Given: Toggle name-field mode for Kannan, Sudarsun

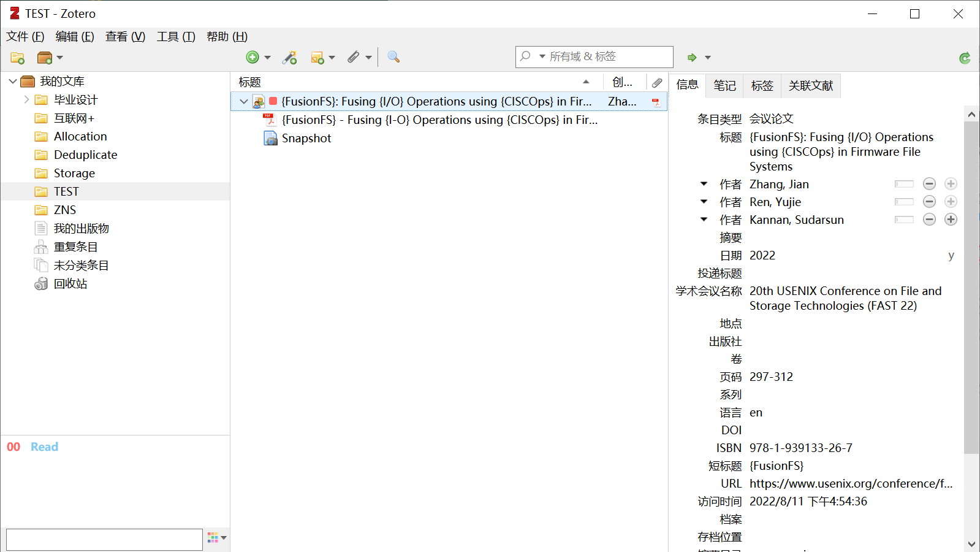Looking at the screenshot, I should (x=904, y=220).
